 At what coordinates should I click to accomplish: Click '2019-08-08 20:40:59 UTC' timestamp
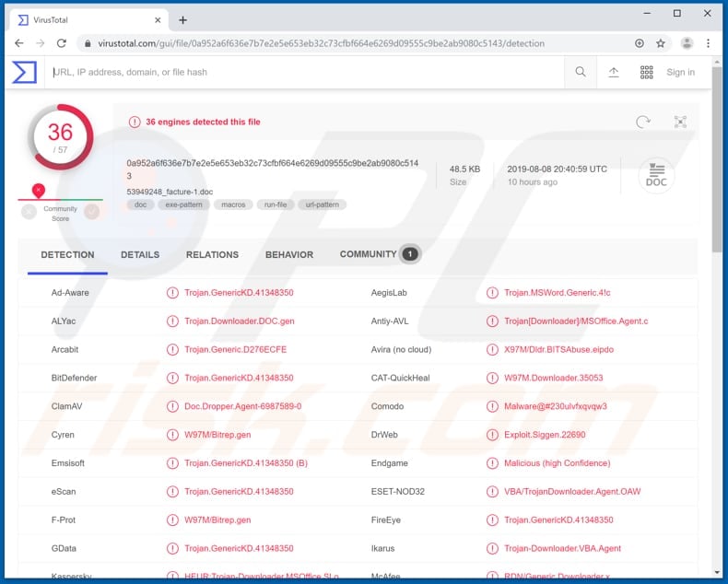coord(558,169)
